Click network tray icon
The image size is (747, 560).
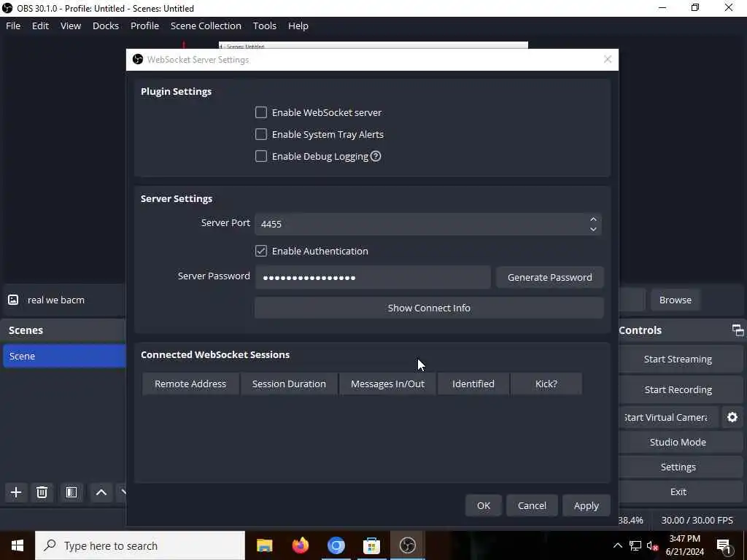pos(635,545)
